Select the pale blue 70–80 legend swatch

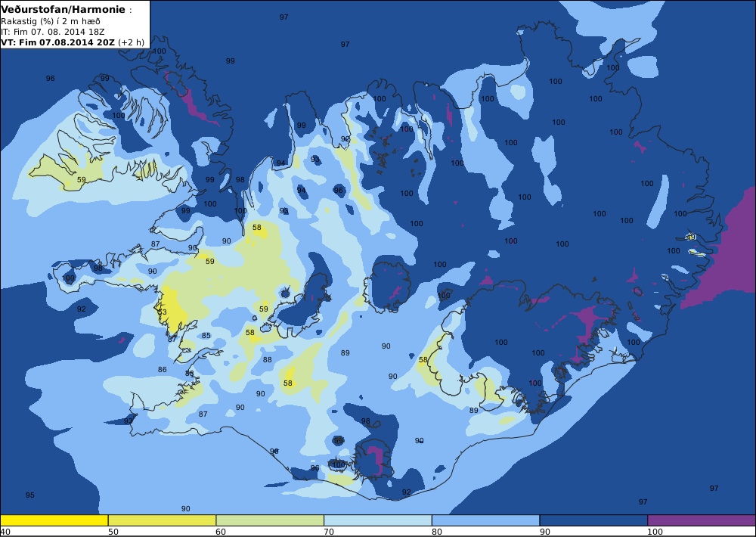pyautogui.click(x=378, y=520)
